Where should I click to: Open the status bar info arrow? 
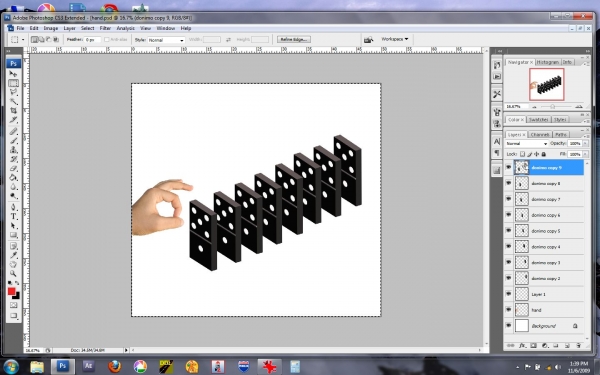(x=126, y=350)
